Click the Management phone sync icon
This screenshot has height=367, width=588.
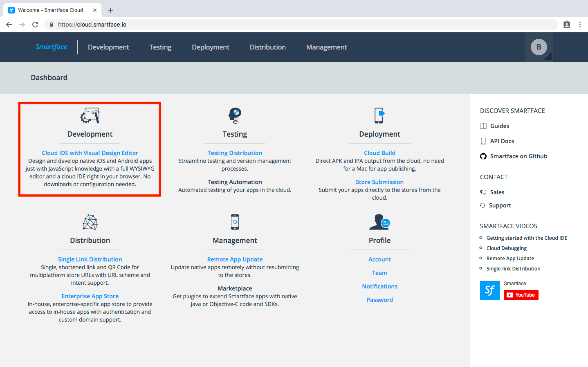point(235,222)
